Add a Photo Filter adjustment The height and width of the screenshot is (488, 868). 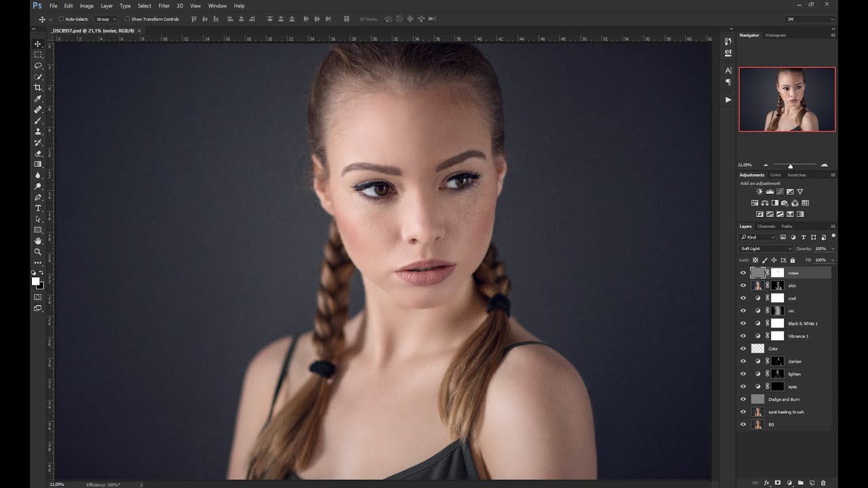(785, 203)
